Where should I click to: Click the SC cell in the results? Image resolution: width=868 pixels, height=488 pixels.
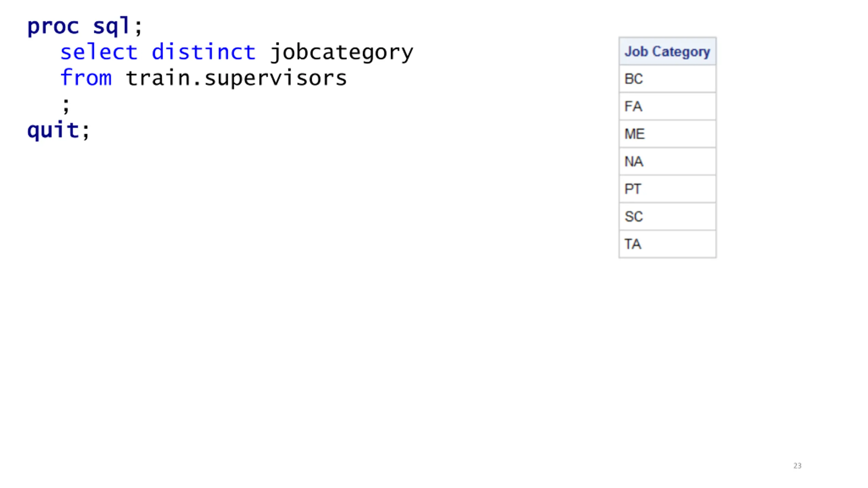[x=667, y=217]
